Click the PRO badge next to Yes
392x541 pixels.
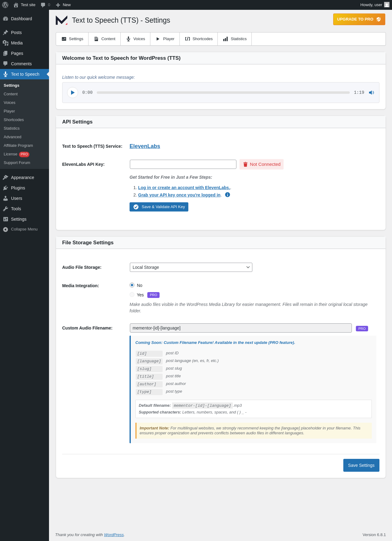pyautogui.click(x=153, y=295)
